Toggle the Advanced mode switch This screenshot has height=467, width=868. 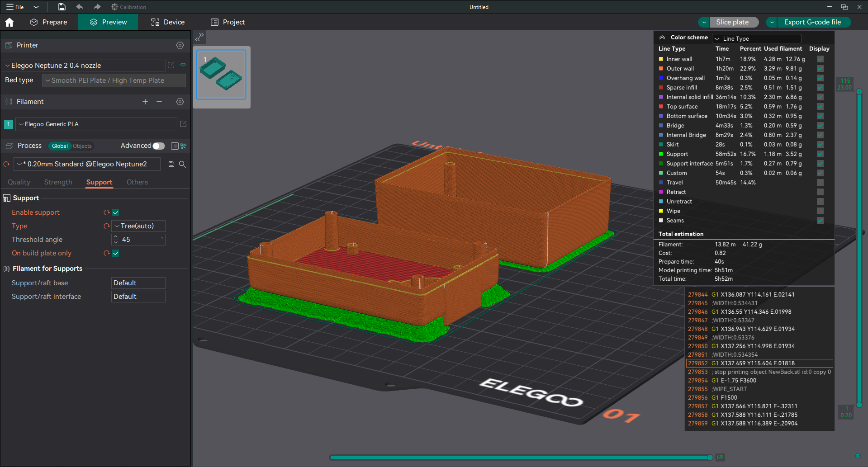[158, 146]
